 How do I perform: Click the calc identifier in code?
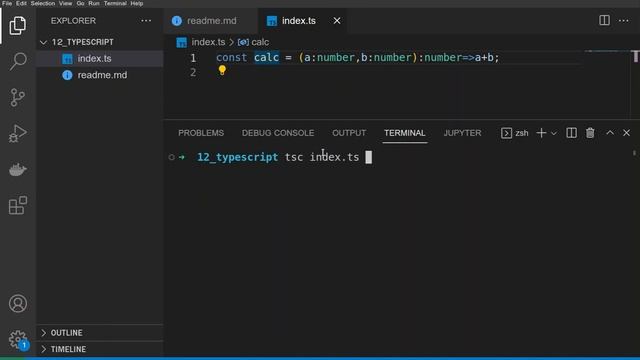[267, 58]
